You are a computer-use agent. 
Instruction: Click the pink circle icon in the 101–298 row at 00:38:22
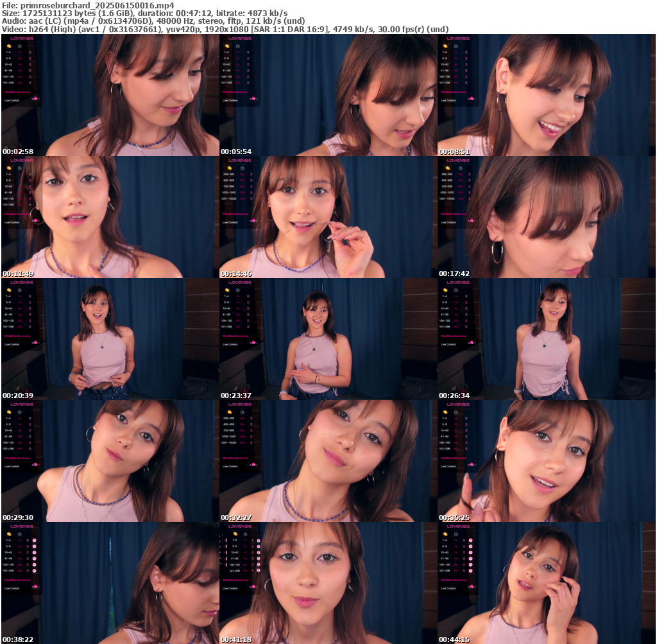point(34,570)
